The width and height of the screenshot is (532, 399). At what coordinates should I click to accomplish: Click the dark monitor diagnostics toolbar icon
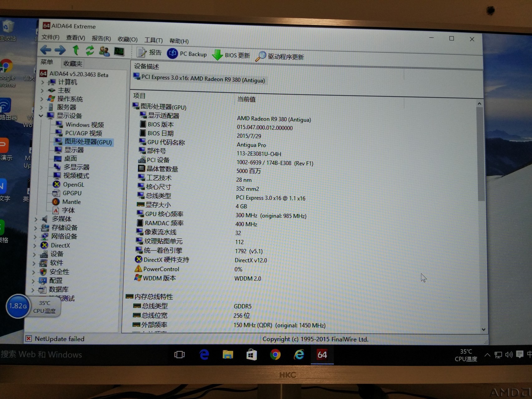pyautogui.click(x=119, y=51)
